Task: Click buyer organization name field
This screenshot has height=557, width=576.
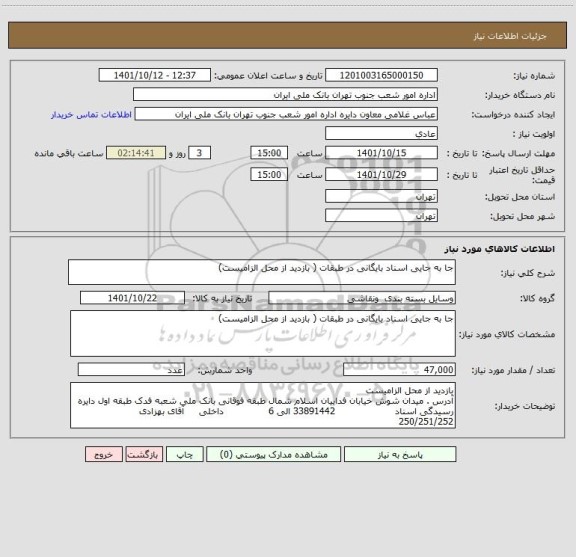Action: click(285, 94)
